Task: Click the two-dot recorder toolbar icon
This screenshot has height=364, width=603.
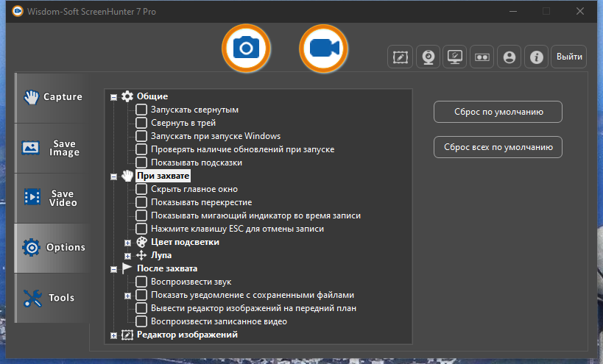Action: (x=482, y=57)
